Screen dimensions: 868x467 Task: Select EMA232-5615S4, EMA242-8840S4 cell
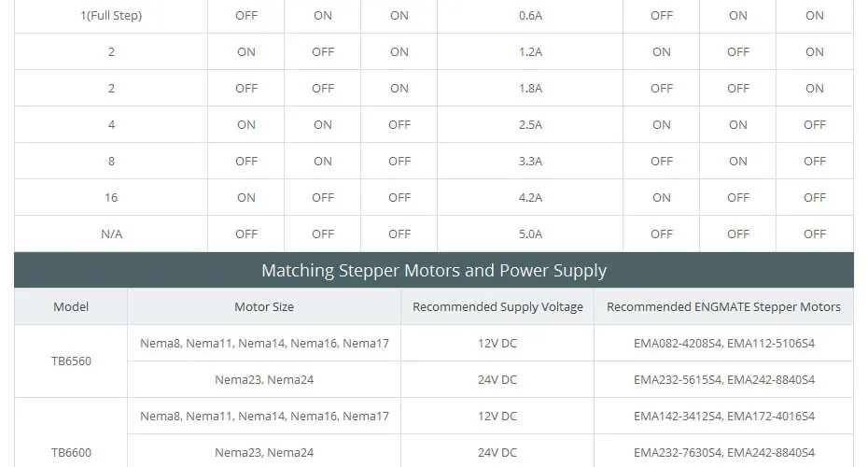tap(723, 379)
